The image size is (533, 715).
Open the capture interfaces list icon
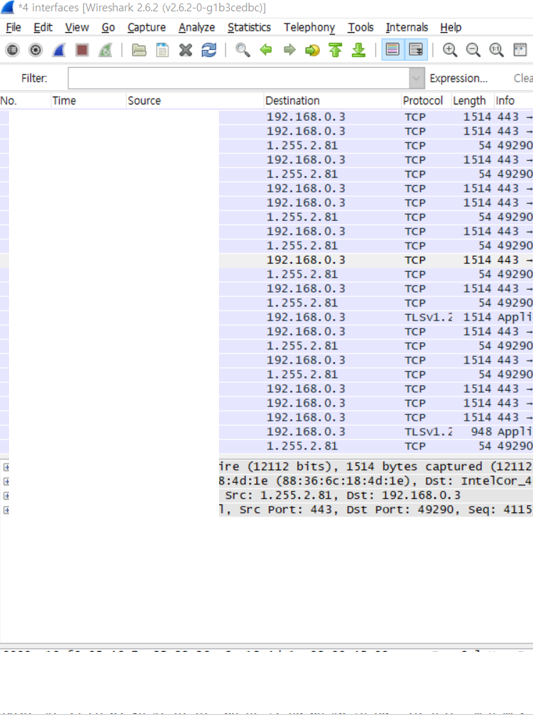(x=12, y=50)
